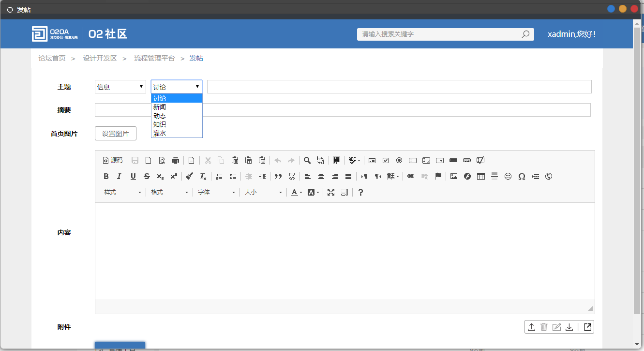Open the 字体 font dropdown
Image resolution: width=644 pixels, height=351 pixels.
coord(216,192)
